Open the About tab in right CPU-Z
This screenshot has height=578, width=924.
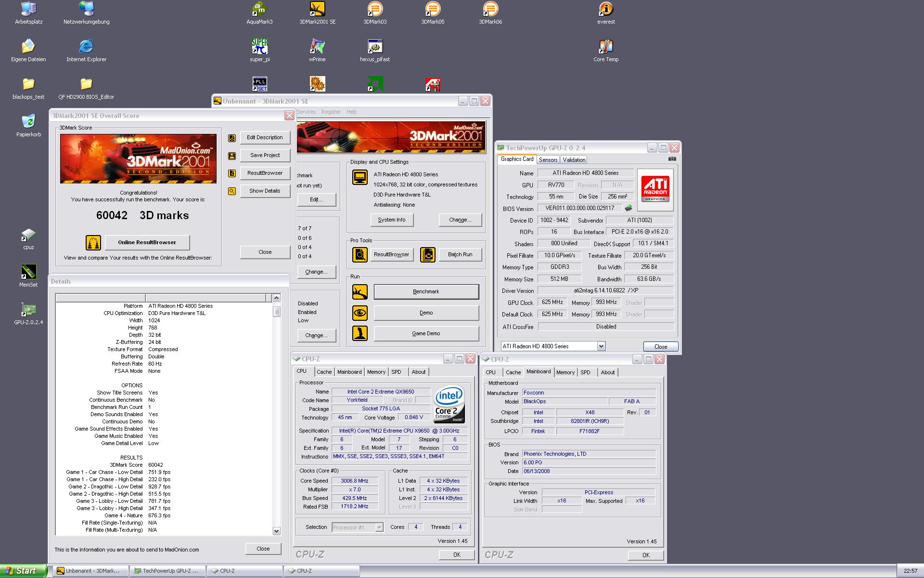pyautogui.click(x=607, y=372)
